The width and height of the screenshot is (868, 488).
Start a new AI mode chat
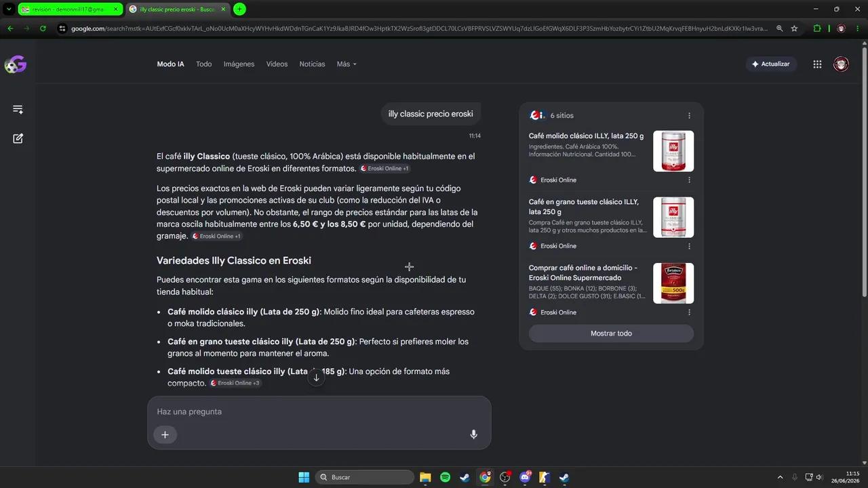pyautogui.click(x=18, y=138)
